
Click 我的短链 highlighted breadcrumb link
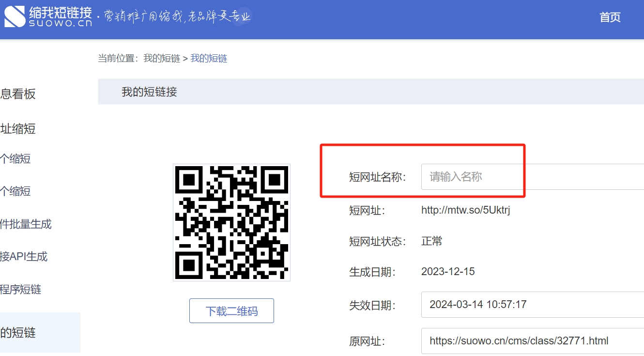tap(209, 59)
